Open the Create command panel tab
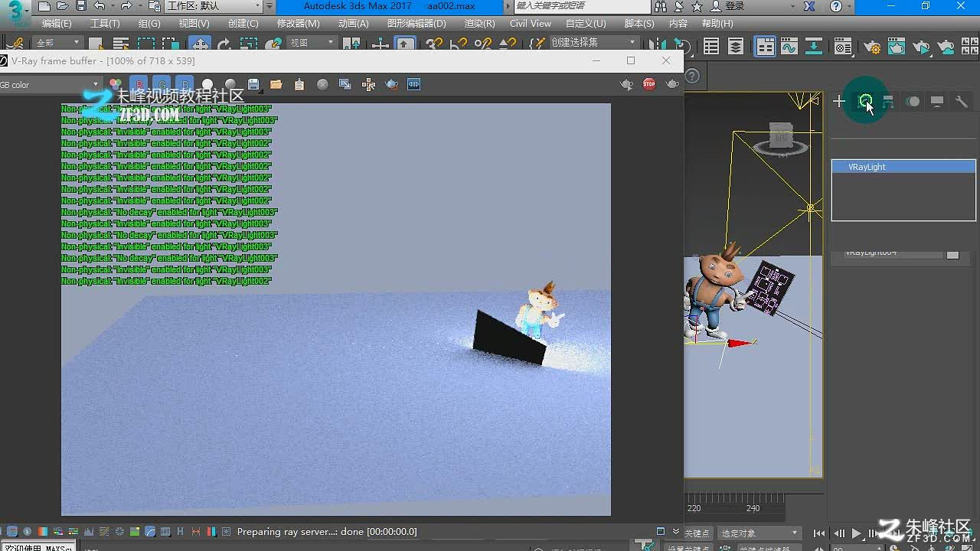The height and width of the screenshot is (551, 980). tap(839, 101)
